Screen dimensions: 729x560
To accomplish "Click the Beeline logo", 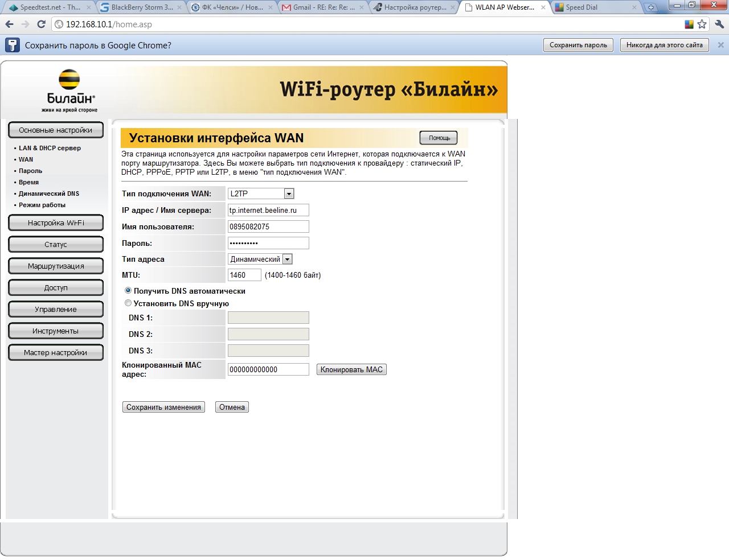I will click(70, 91).
